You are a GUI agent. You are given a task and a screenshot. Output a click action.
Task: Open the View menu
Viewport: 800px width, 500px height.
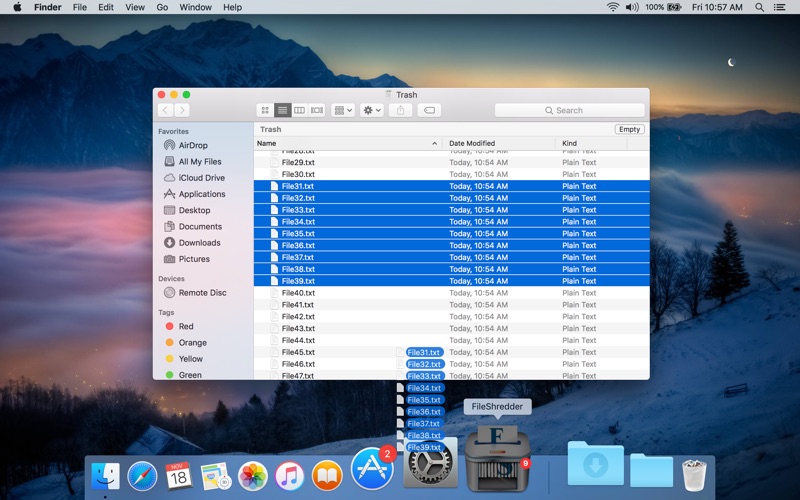[x=135, y=7]
